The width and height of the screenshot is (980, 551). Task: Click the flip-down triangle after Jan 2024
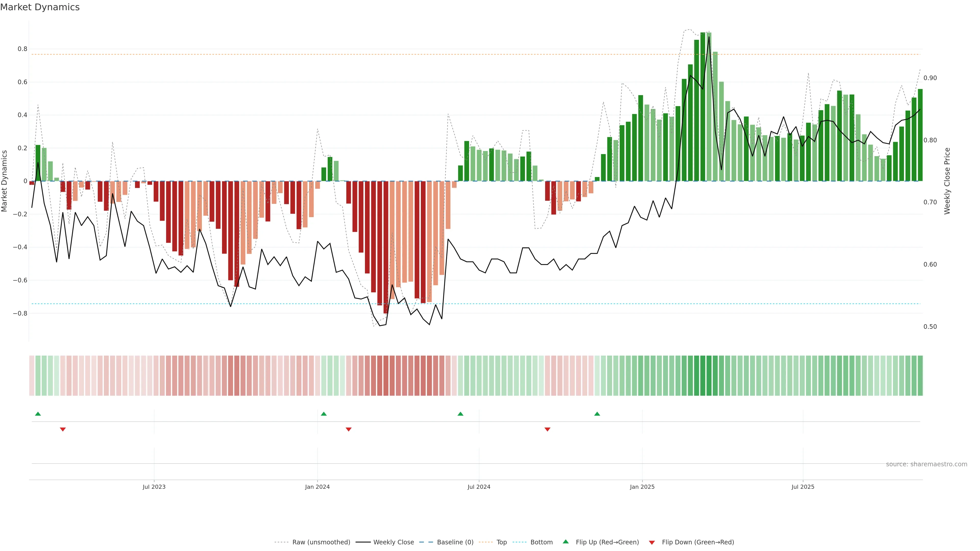click(x=348, y=429)
